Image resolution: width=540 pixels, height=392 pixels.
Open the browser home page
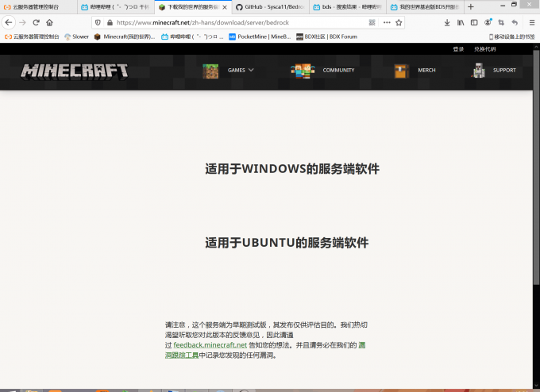(x=49, y=23)
